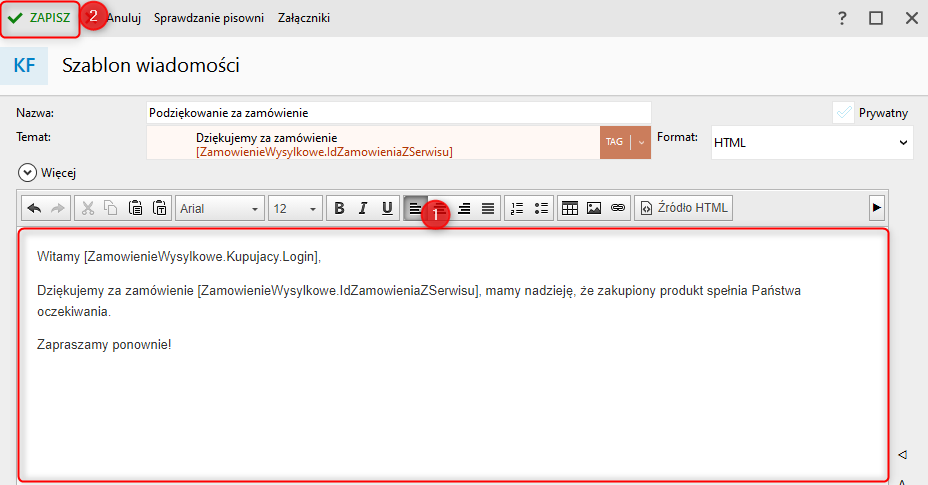Open Źródło HTML source view
928x485 pixels.
pyautogui.click(x=684, y=208)
